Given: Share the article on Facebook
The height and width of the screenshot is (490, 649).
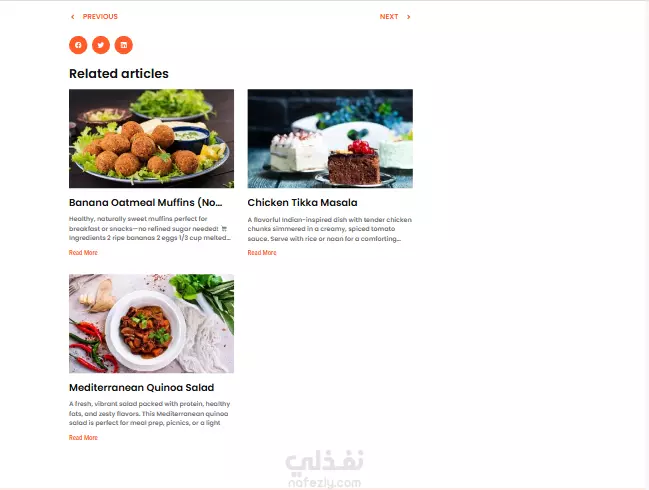Looking at the screenshot, I should click(78, 45).
